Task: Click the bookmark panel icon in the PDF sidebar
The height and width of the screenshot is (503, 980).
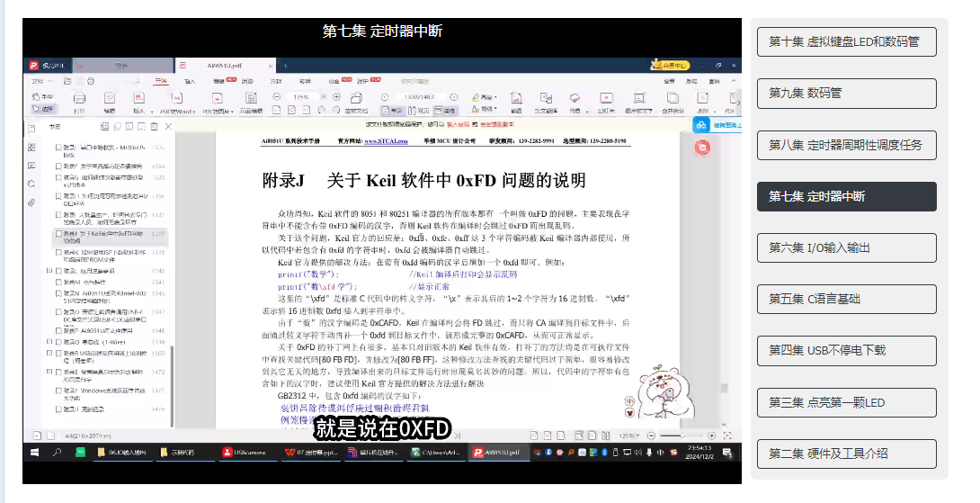Action: click(x=31, y=129)
